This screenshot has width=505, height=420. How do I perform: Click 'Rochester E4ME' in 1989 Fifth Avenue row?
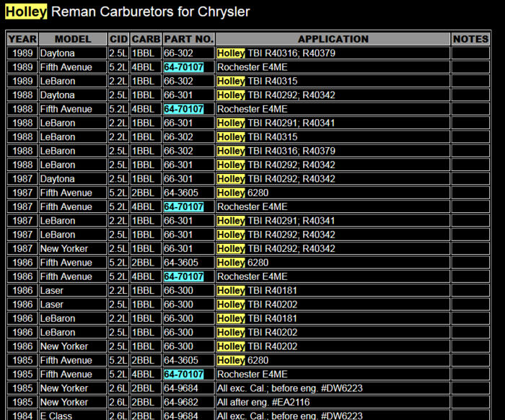pyautogui.click(x=252, y=67)
